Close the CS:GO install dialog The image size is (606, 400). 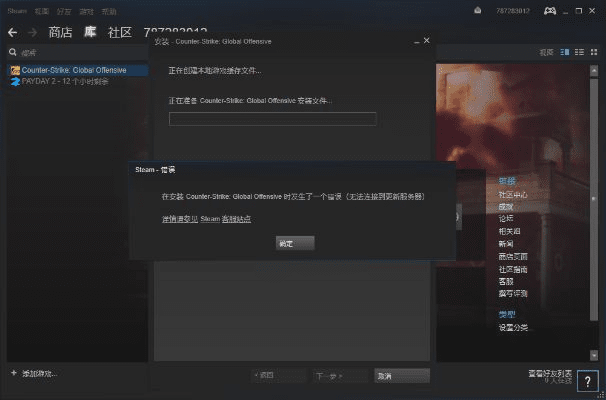tap(427, 41)
